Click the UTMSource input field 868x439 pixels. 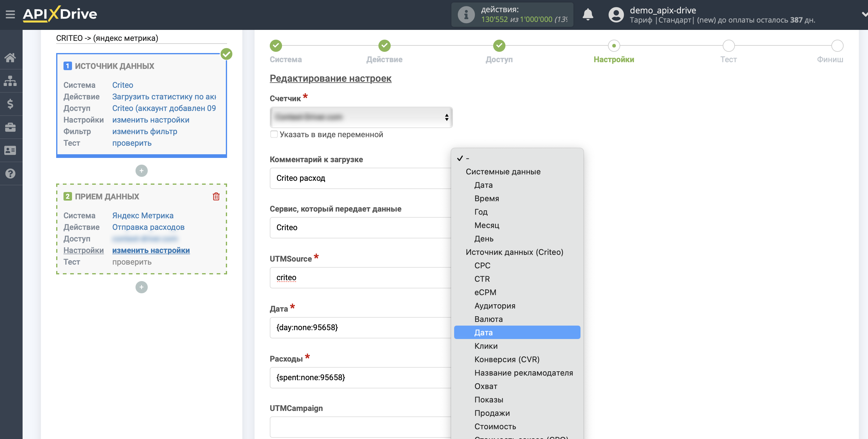(360, 277)
